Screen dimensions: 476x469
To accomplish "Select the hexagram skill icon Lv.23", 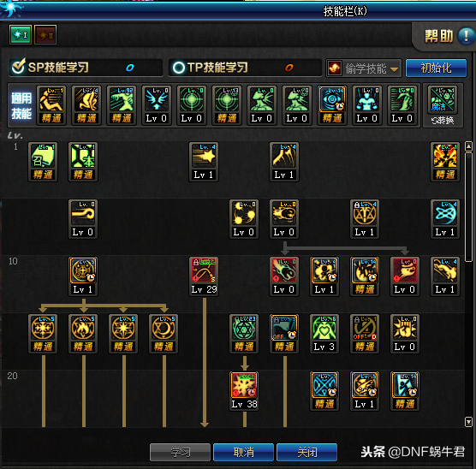I will (x=244, y=333).
